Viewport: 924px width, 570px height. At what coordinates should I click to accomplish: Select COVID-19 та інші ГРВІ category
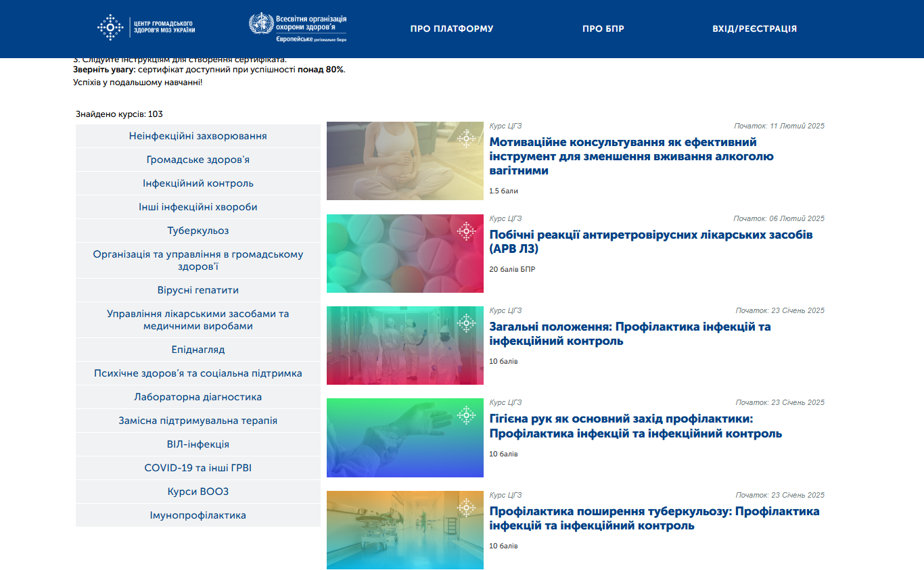click(198, 468)
